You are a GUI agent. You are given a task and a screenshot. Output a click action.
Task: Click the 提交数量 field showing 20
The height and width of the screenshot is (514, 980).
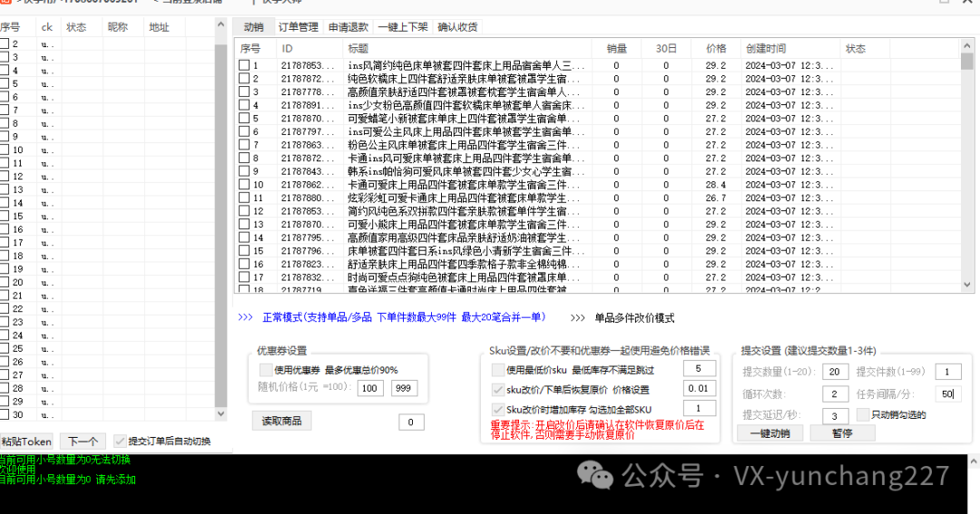[x=835, y=372]
